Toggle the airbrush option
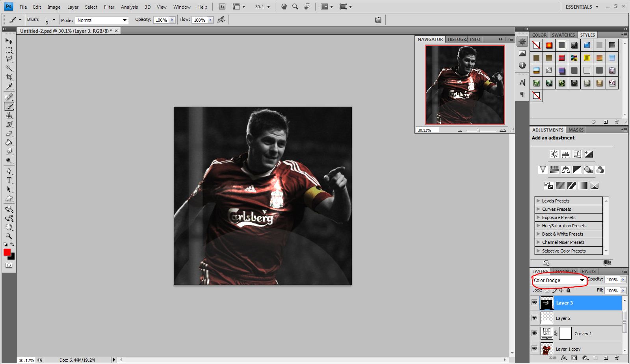This screenshot has width=630, height=364. coord(221,20)
